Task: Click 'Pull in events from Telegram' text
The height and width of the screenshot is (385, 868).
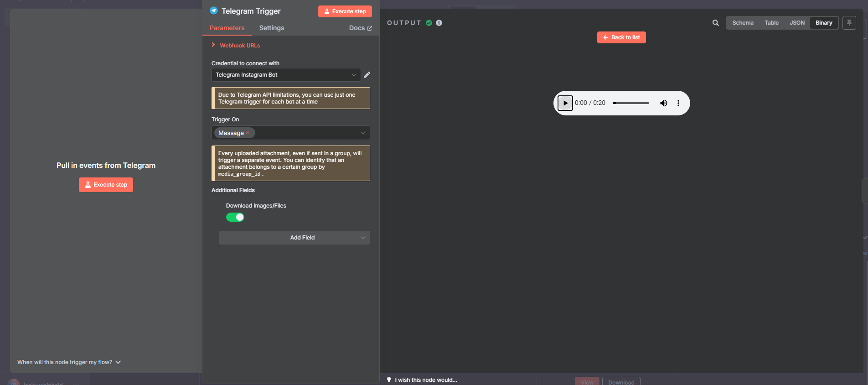Action: click(106, 166)
